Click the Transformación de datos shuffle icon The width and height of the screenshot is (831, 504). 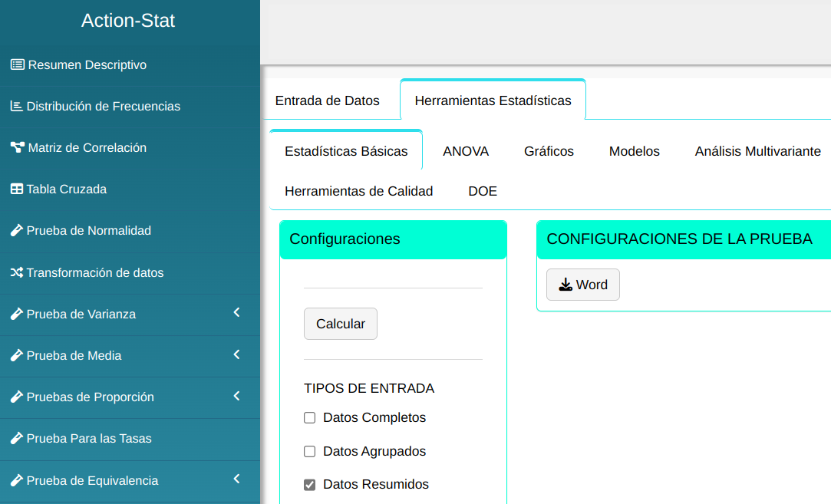click(16, 273)
